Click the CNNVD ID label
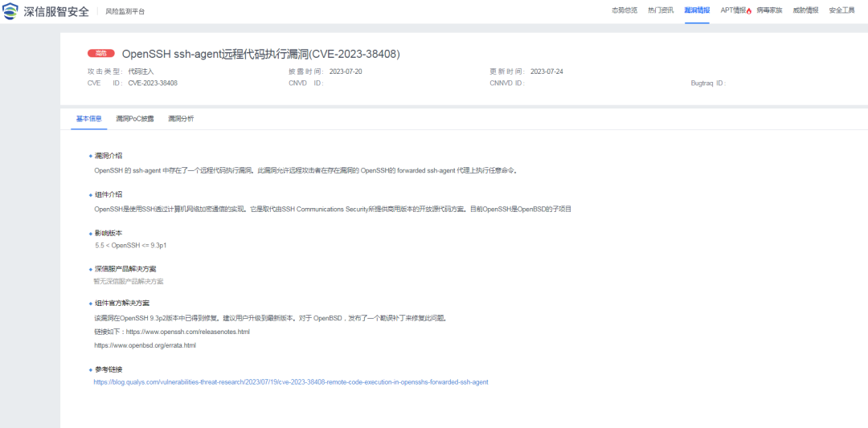Viewport: 868px width, 428px height. pos(507,84)
